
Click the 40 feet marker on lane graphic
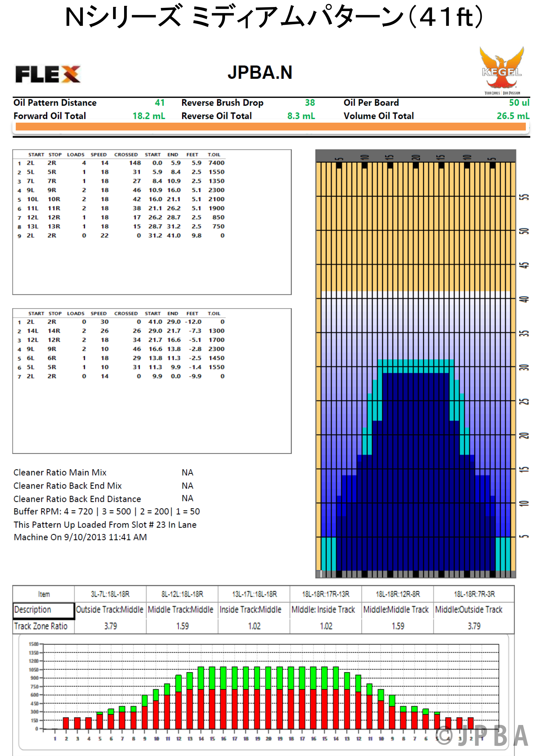click(524, 299)
